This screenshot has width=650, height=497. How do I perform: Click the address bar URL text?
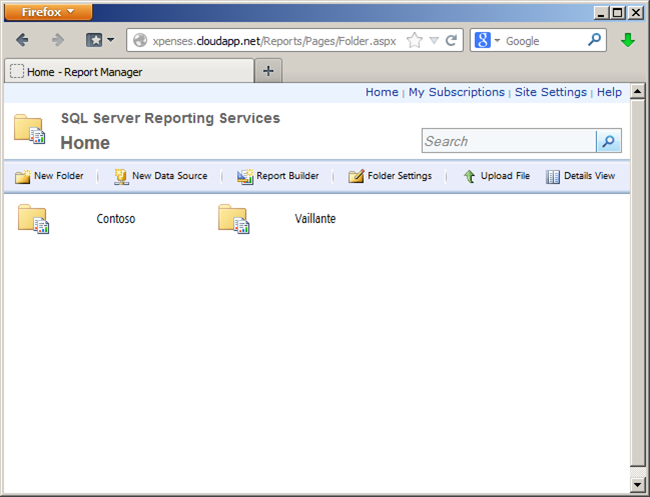click(x=274, y=41)
